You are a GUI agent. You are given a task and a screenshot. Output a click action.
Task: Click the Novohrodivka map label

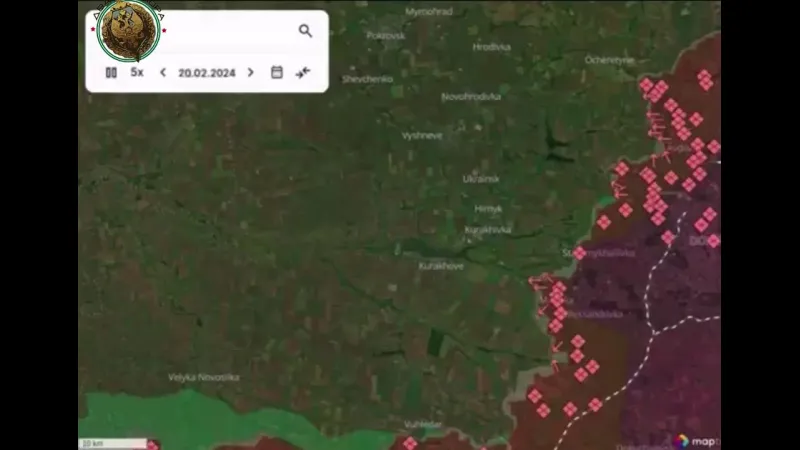(471, 97)
